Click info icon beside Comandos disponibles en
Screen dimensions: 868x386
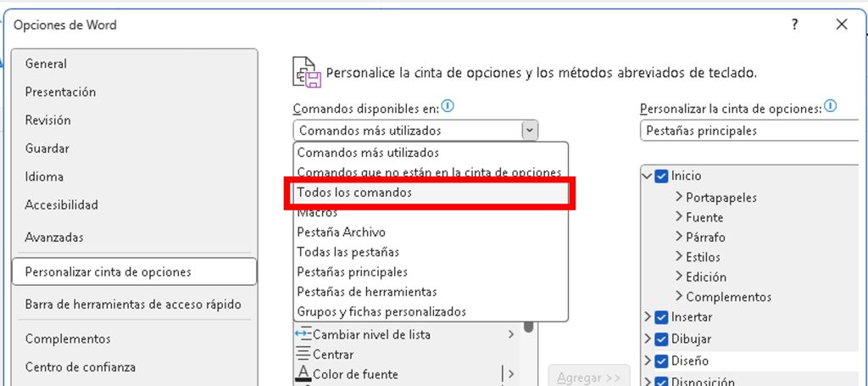[448, 107]
